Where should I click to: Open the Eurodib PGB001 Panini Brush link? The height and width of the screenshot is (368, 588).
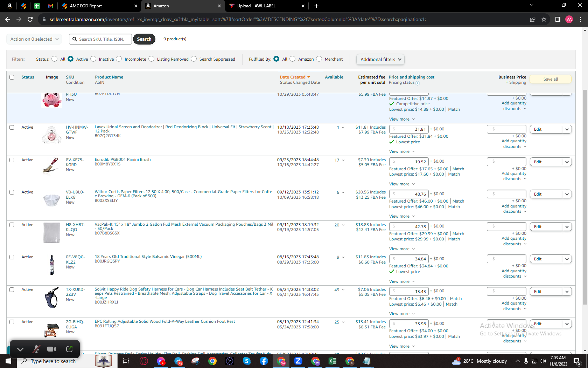tap(122, 159)
